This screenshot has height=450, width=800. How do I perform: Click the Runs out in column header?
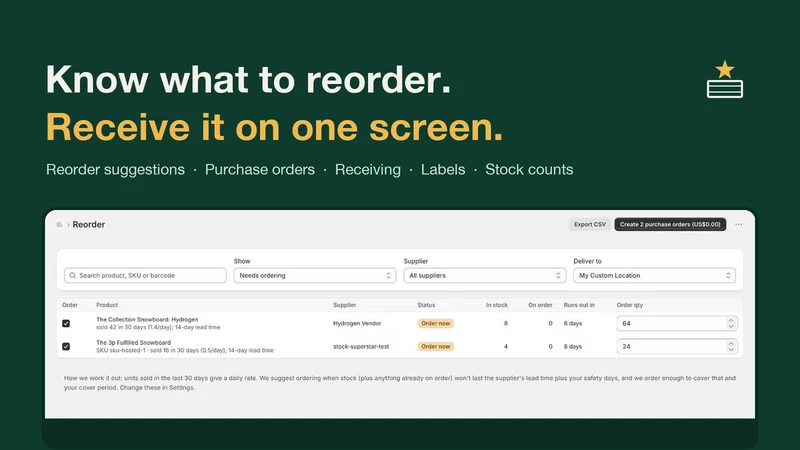pos(579,305)
